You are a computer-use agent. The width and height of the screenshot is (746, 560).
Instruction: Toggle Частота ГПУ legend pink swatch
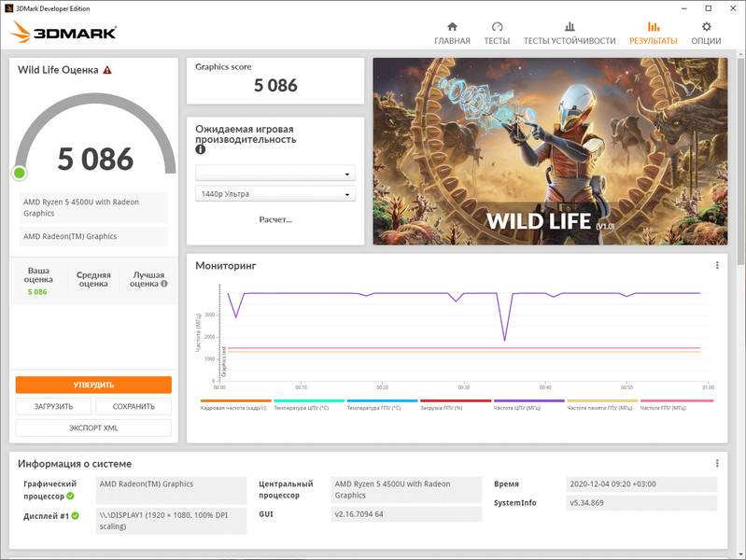[676, 400]
